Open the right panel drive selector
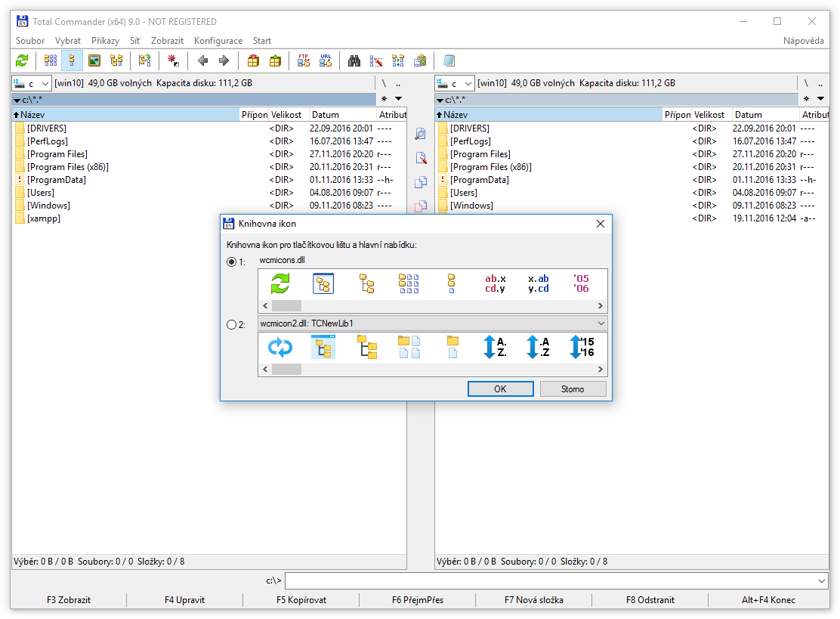 [x=455, y=84]
